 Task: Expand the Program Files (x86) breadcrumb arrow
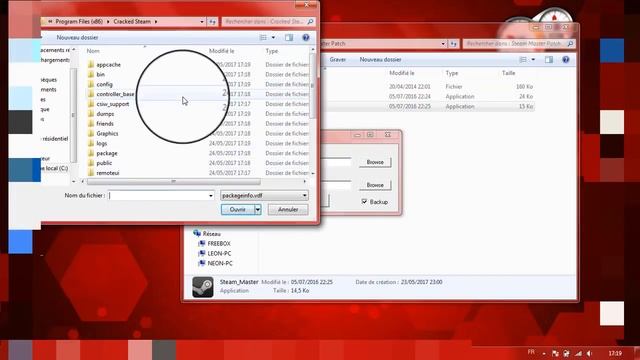click(x=108, y=22)
